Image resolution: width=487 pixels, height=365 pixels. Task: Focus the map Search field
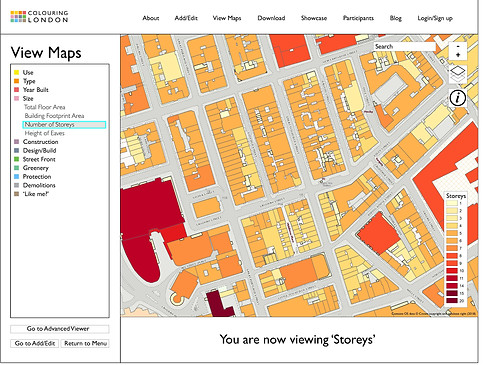tap(405, 47)
